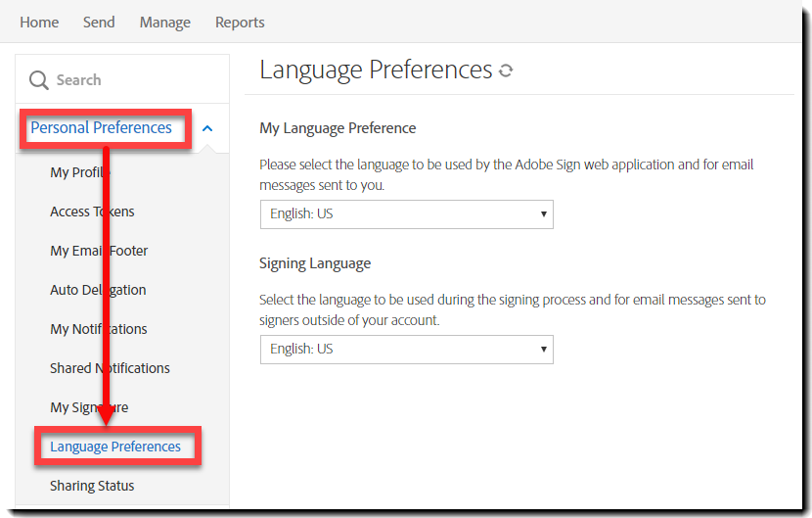
Task: Click the search magnifier icon
Action: click(39, 80)
